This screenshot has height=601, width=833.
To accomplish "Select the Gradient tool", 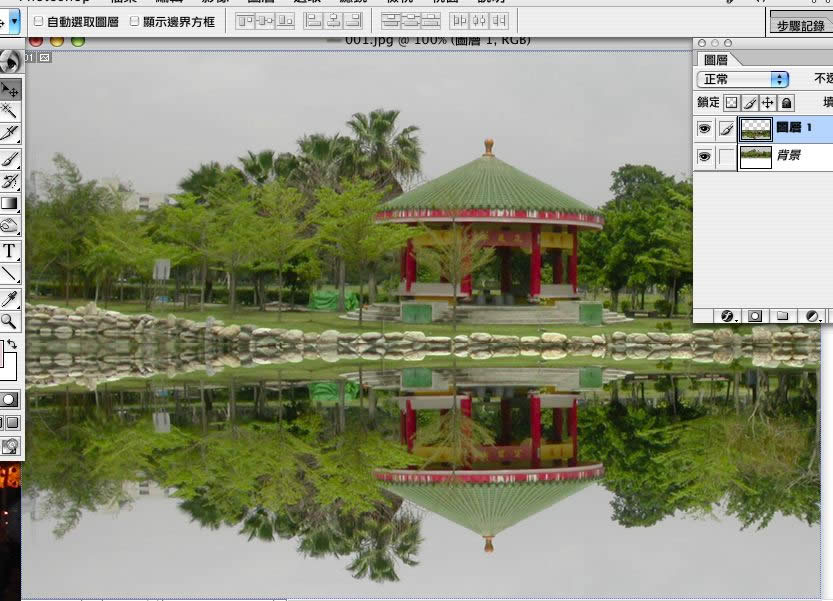I will pos(10,203).
